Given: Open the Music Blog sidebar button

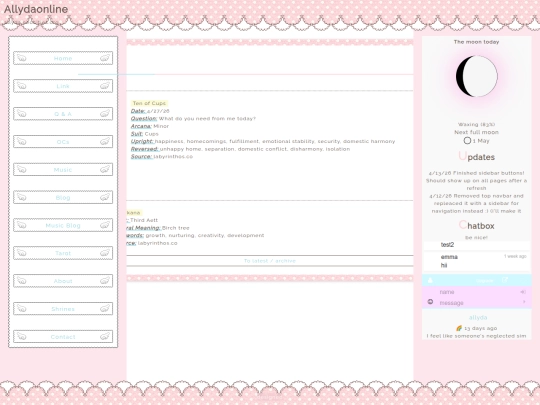Looking at the screenshot, I should pyautogui.click(x=63, y=226).
